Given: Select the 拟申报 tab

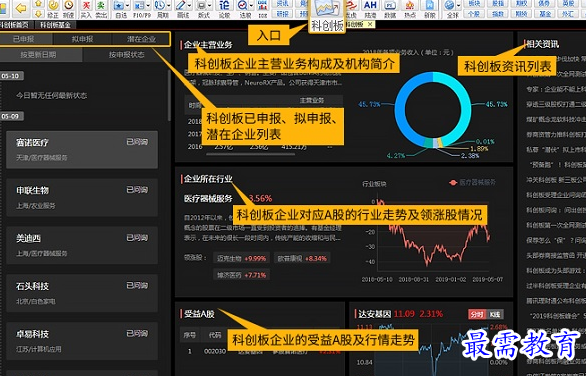Looking at the screenshot, I should pyautogui.click(x=82, y=39).
